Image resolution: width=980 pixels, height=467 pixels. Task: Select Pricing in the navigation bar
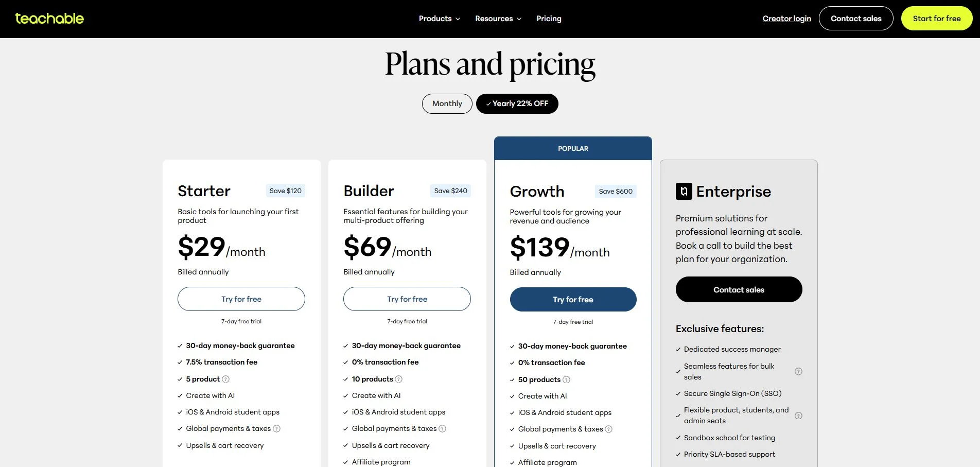click(x=549, y=19)
